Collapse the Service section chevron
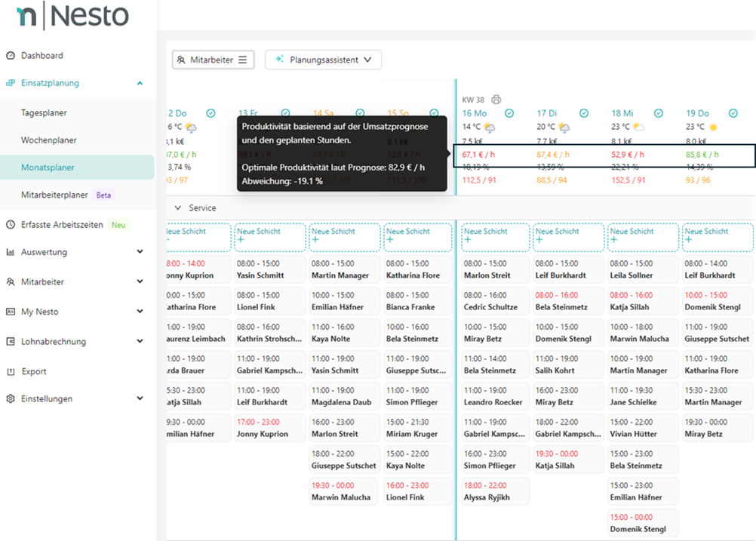 [x=178, y=208]
